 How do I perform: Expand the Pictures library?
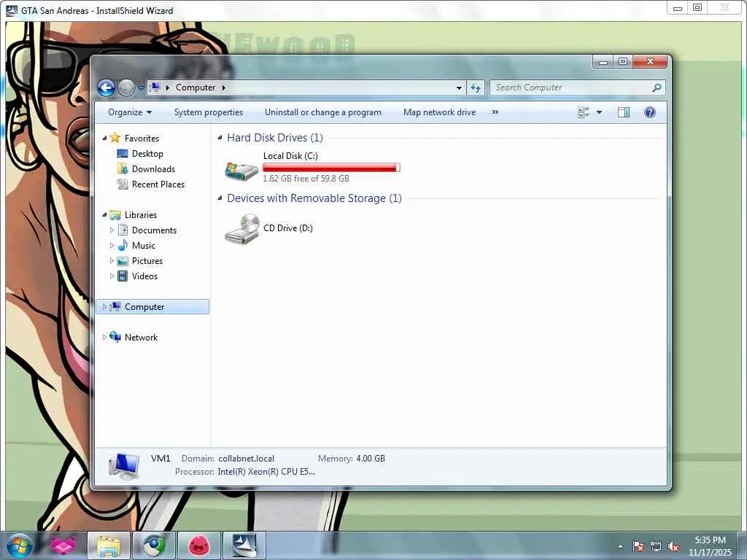tap(112, 261)
